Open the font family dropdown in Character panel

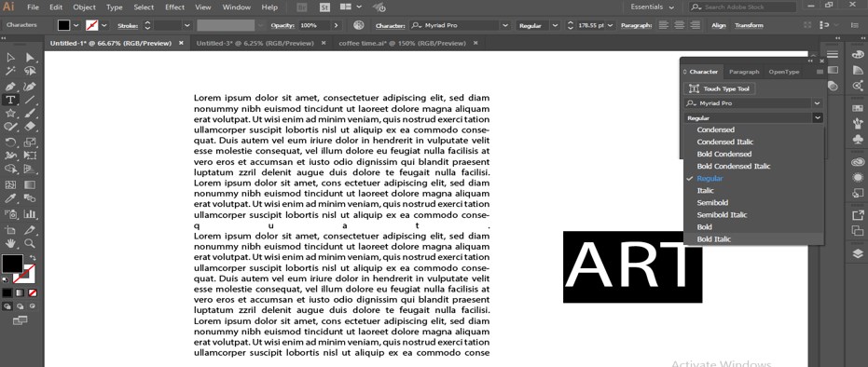pos(818,103)
